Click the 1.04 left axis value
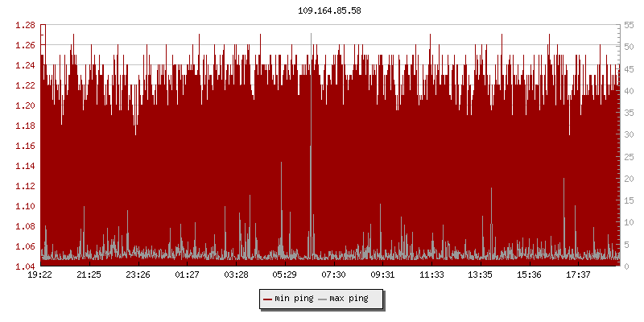Screen dimensions: 644x322 point(26,266)
